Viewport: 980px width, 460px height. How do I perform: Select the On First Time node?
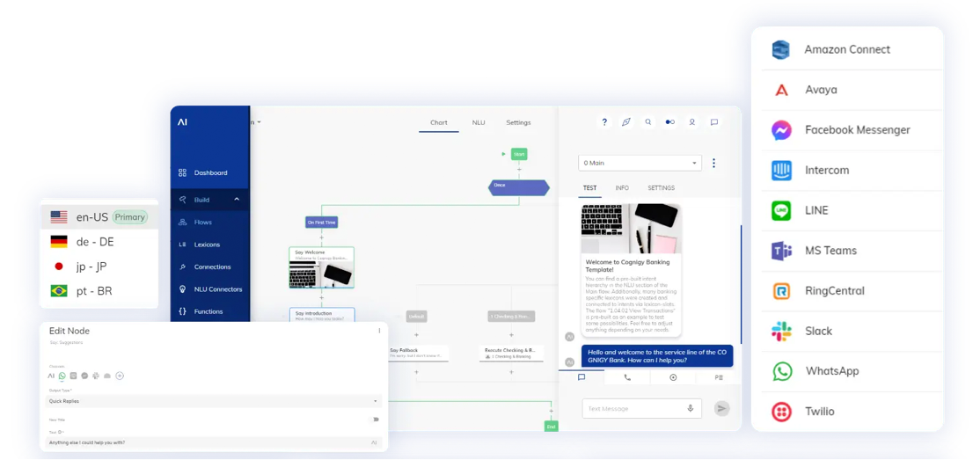coord(322,222)
